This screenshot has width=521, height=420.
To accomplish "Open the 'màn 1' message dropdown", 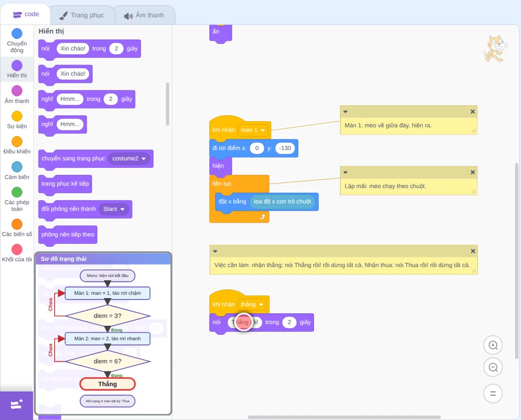I will [253, 130].
